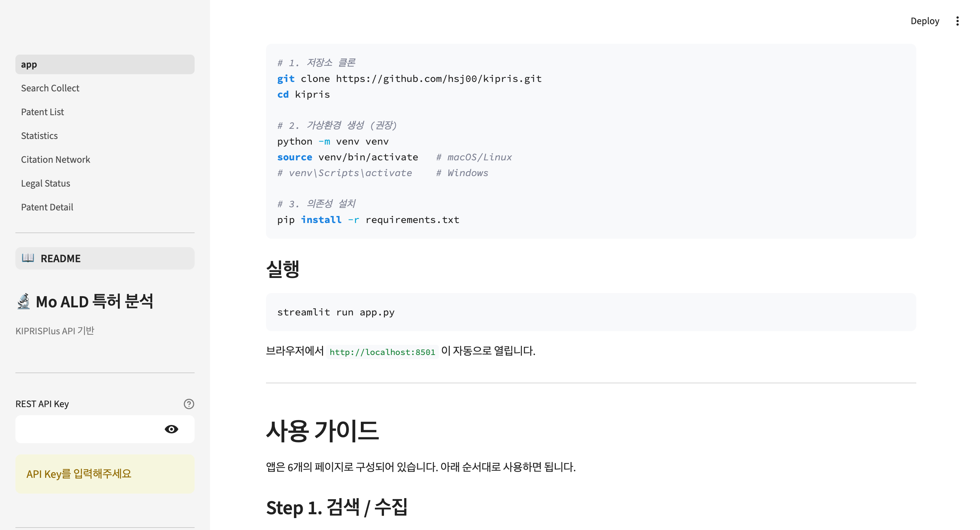This screenshot has width=980, height=530.
Task: Open the three-dot options menu
Action: [958, 21]
